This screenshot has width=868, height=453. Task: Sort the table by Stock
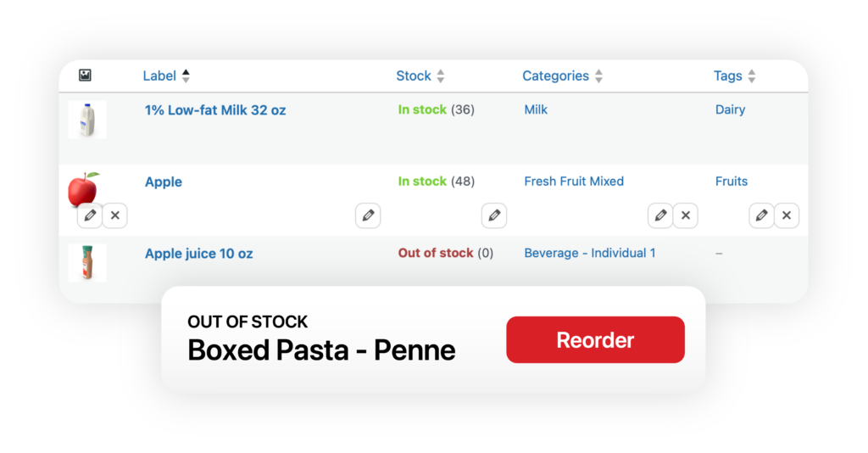tap(420, 75)
